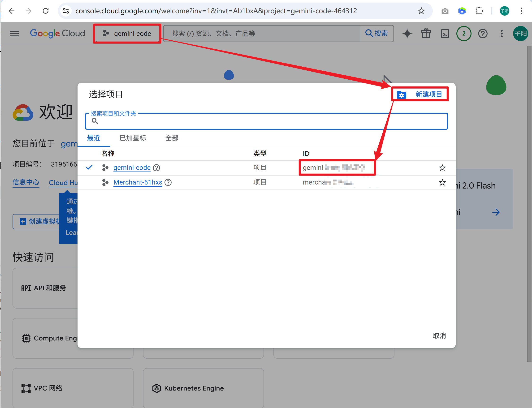Screen dimensions: 532x408
Task: Click the Gemini sparkle assistant icon
Action: (407, 34)
